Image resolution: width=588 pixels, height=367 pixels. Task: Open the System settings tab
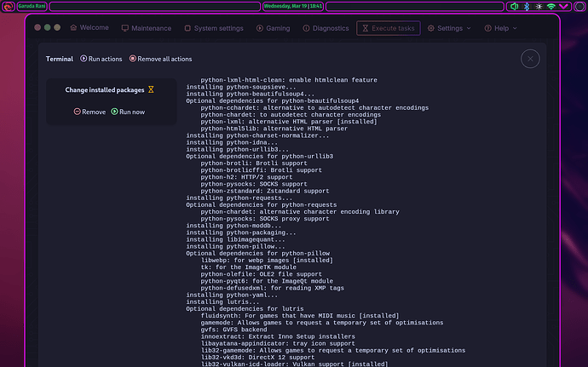click(214, 28)
